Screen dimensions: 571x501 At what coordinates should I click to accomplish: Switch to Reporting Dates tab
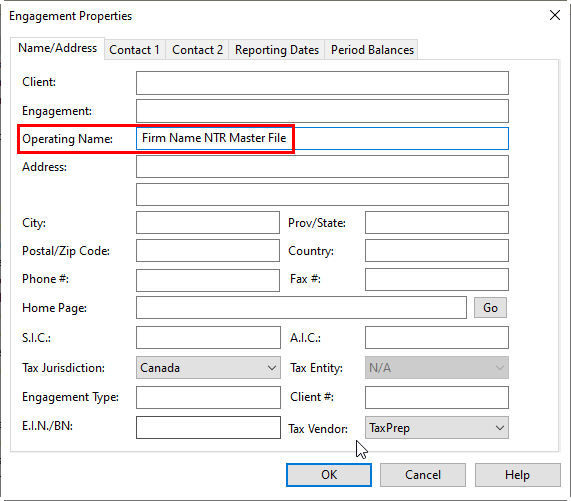coord(277,50)
